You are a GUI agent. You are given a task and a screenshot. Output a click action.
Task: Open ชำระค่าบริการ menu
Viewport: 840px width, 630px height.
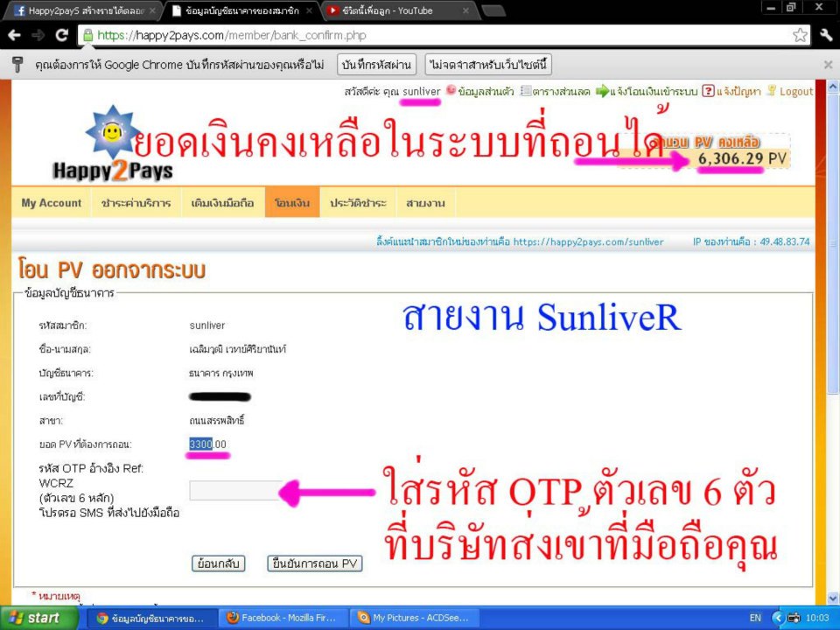(136, 203)
